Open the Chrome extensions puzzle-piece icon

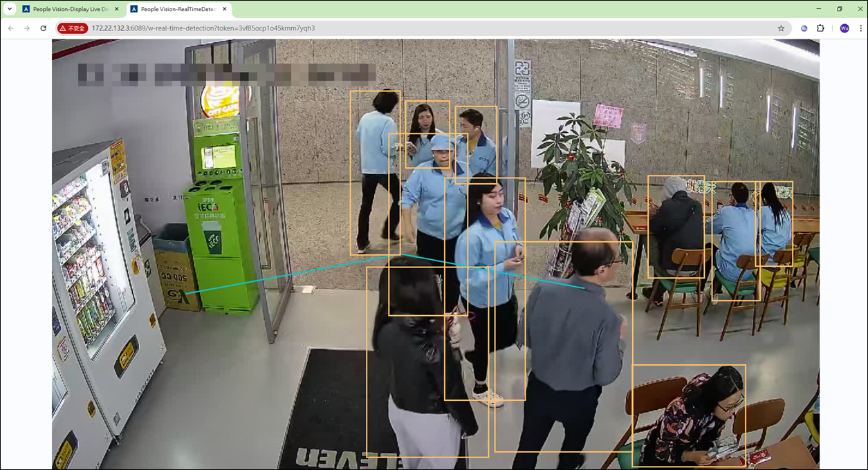coord(819,28)
